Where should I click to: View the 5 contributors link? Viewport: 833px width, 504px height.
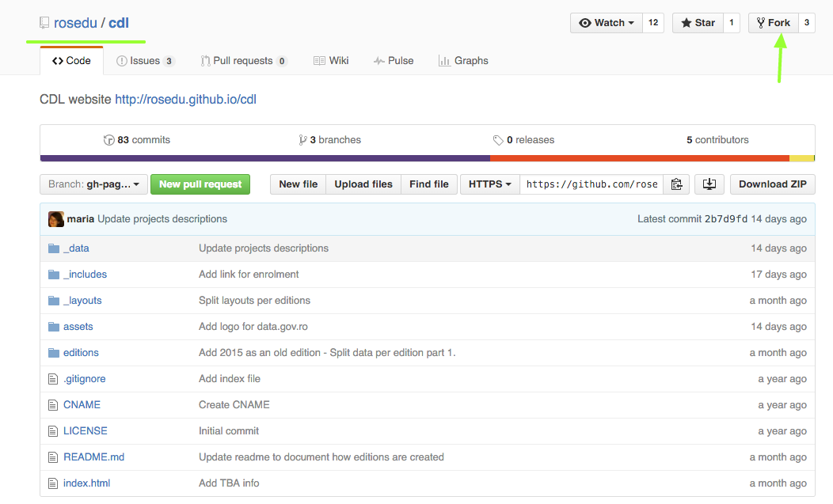pos(717,140)
